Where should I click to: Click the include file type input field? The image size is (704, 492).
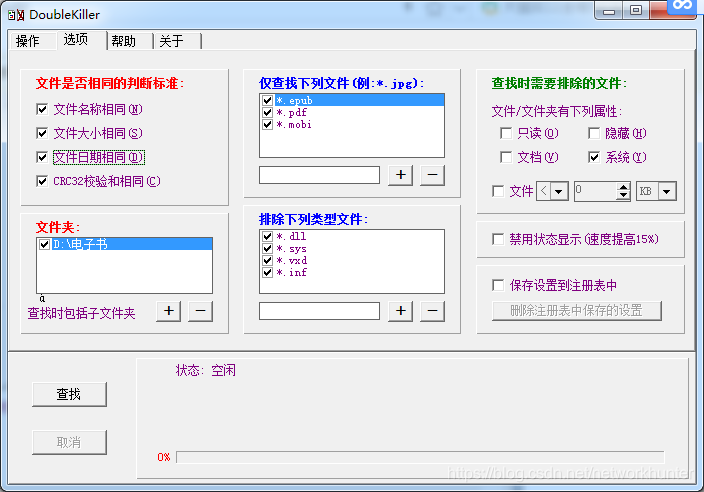319,175
